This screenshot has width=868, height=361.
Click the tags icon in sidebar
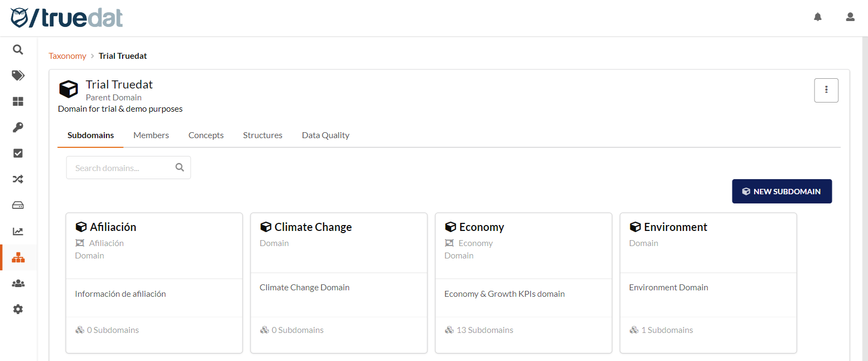tap(18, 76)
